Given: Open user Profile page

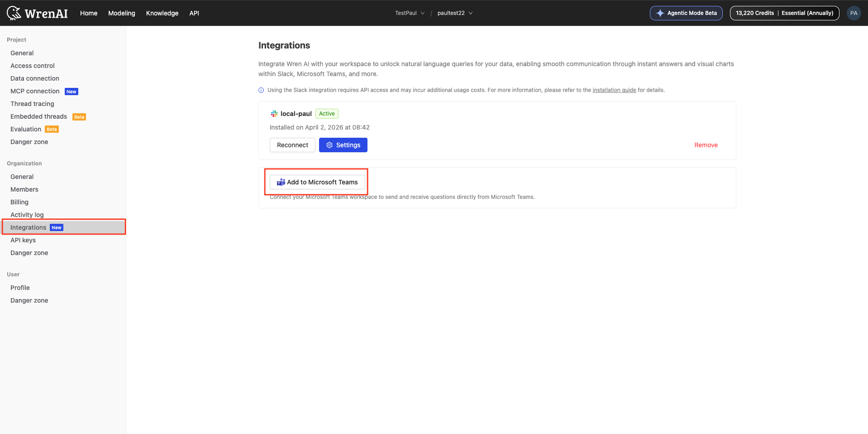Looking at the screenshot, I should click(63, 288).
